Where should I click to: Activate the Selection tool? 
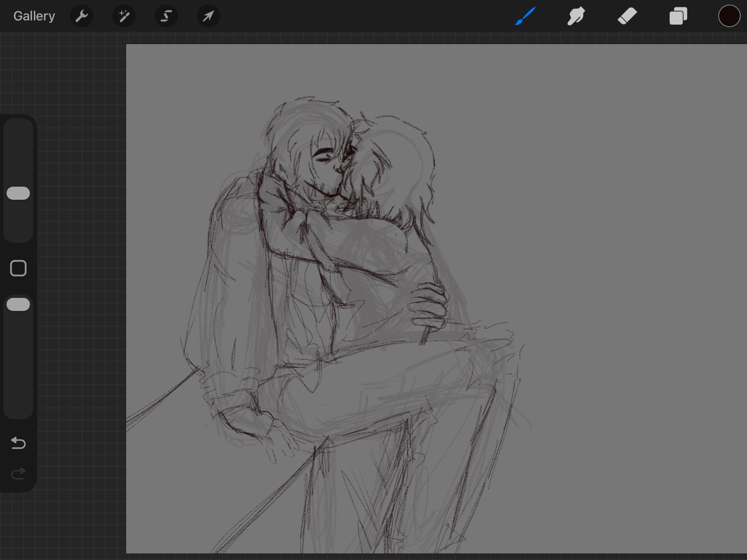tap(166, 16)
